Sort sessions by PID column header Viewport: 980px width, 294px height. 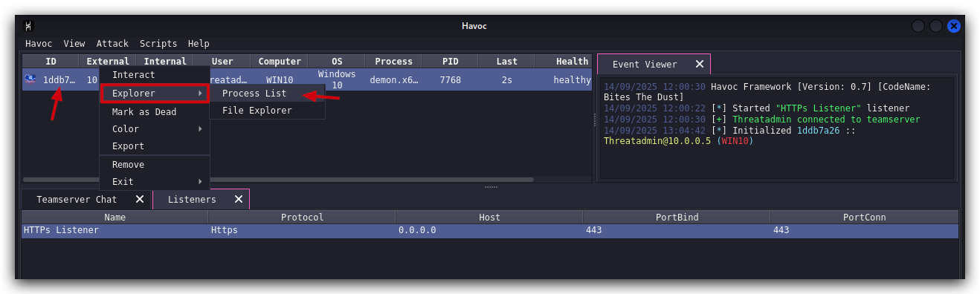tap(450, 62)
